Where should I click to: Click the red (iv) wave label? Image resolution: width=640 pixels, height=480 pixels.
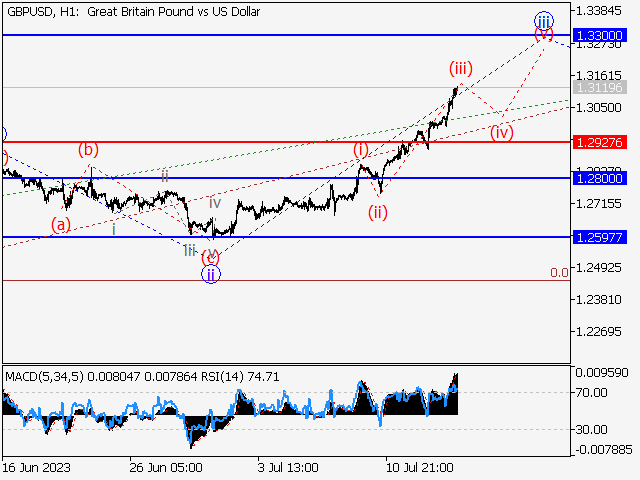[502, 132]
